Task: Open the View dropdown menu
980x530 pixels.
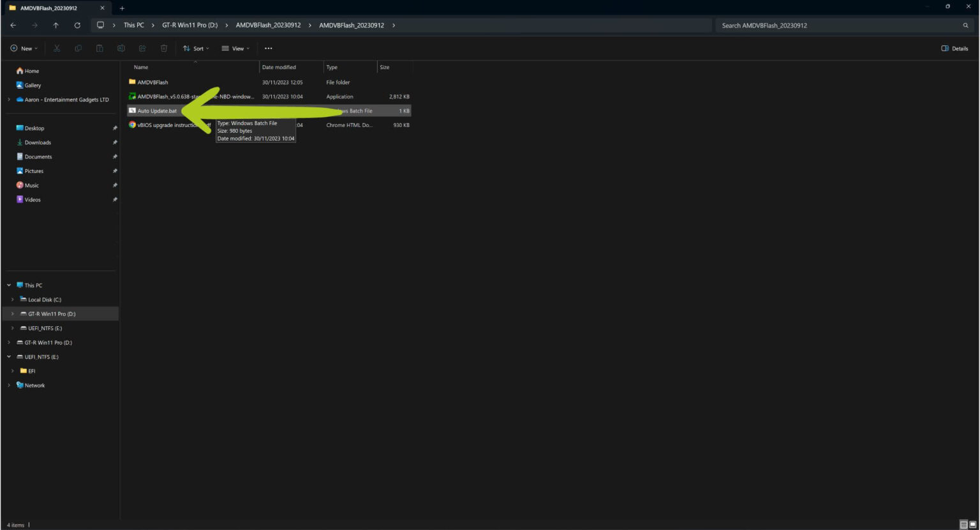Action: point(235,49)
